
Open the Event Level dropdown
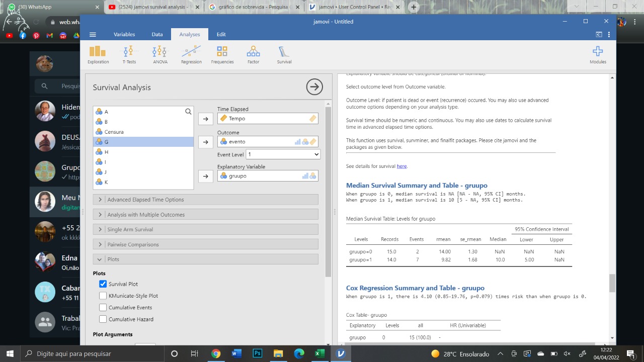[x=283, y=154]
